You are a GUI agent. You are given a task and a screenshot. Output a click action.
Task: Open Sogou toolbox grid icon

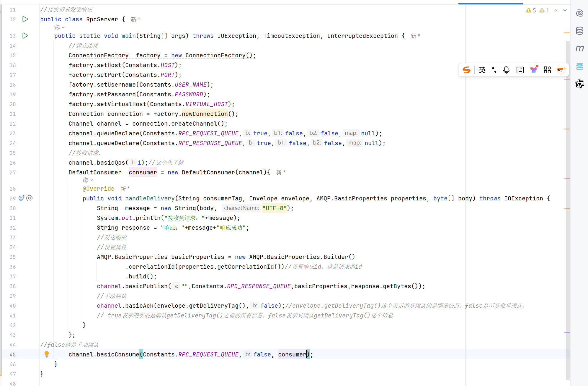tap(547, 70)
